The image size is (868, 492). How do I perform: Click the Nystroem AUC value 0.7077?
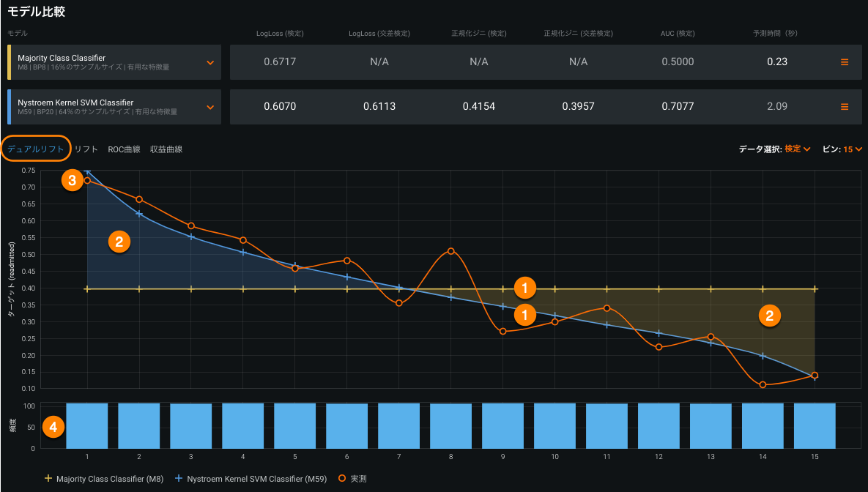[677, 107]
